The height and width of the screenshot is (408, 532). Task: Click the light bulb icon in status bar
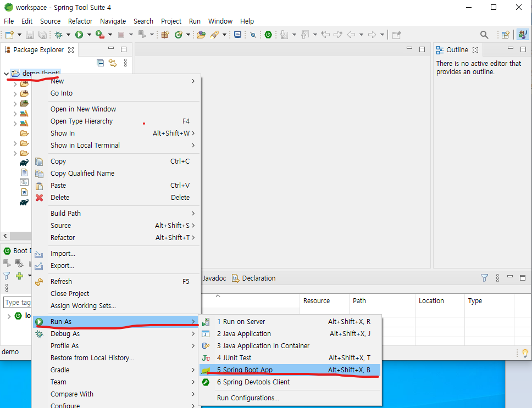(525, 353)
